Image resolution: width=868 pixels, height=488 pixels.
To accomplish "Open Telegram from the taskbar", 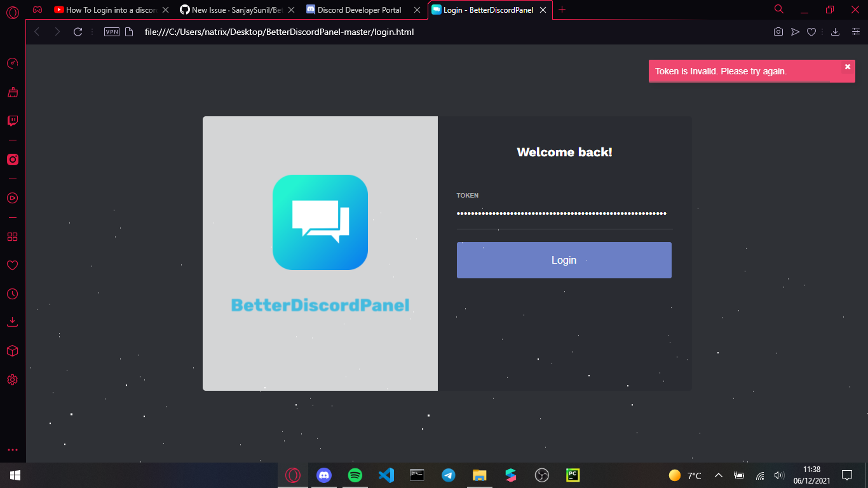I will coord(449,475).
